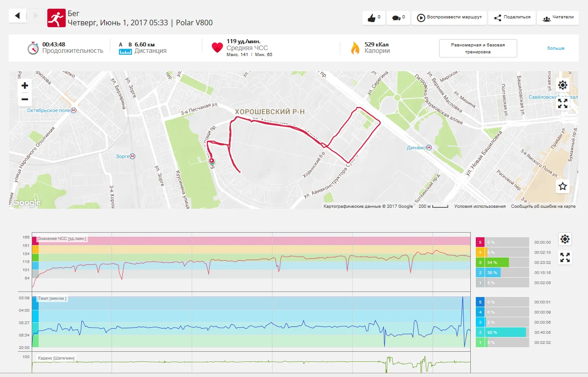Zoom in the map
588x377 pixels.
(25, 86)
